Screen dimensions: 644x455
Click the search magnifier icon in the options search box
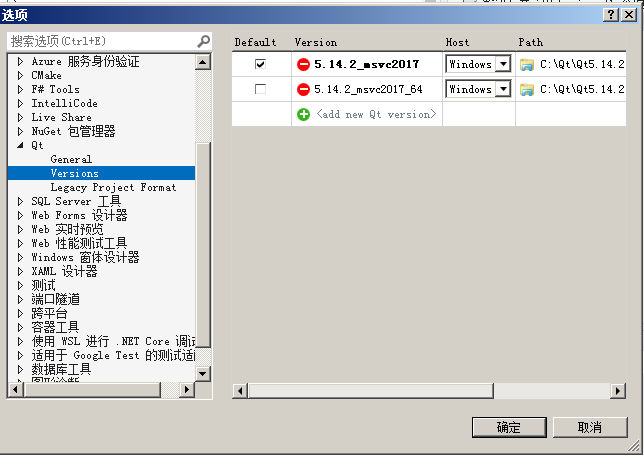[x=204, y=41]
